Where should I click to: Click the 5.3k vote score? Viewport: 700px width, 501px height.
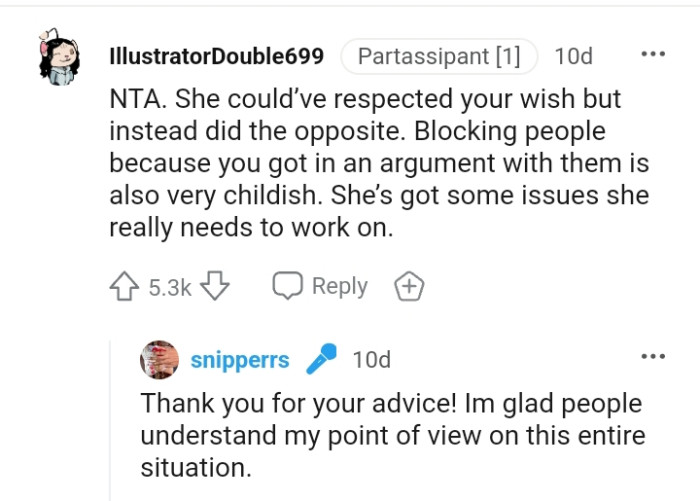pyautogui.click(x=169, y=288)
